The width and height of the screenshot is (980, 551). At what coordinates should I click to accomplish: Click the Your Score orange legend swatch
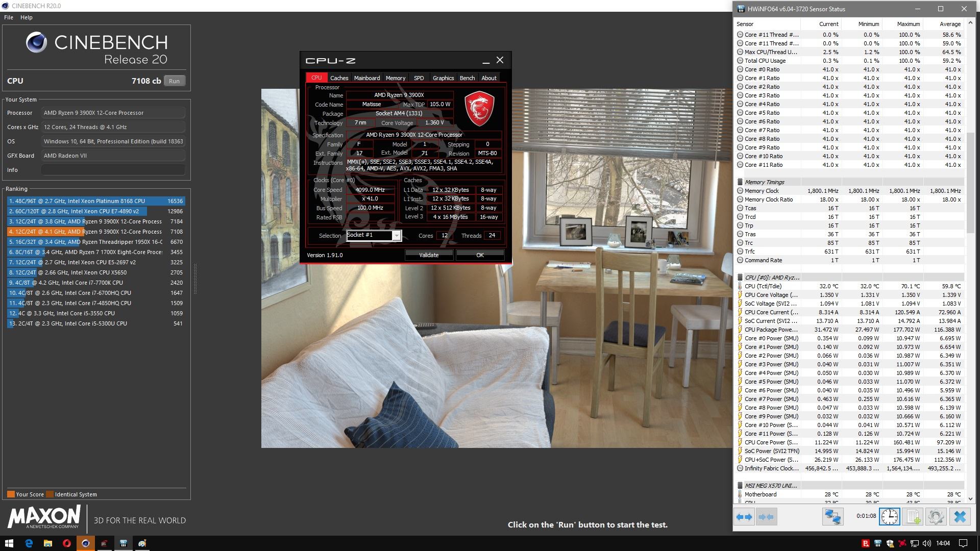coord(11,494)
